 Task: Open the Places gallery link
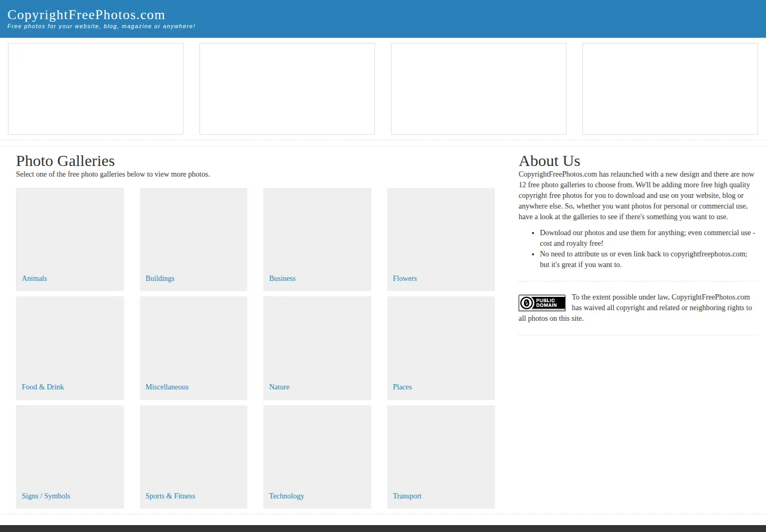coord(402,387)
